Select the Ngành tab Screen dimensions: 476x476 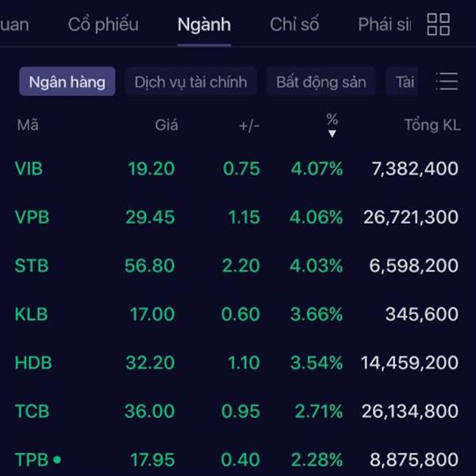[204, 25]
